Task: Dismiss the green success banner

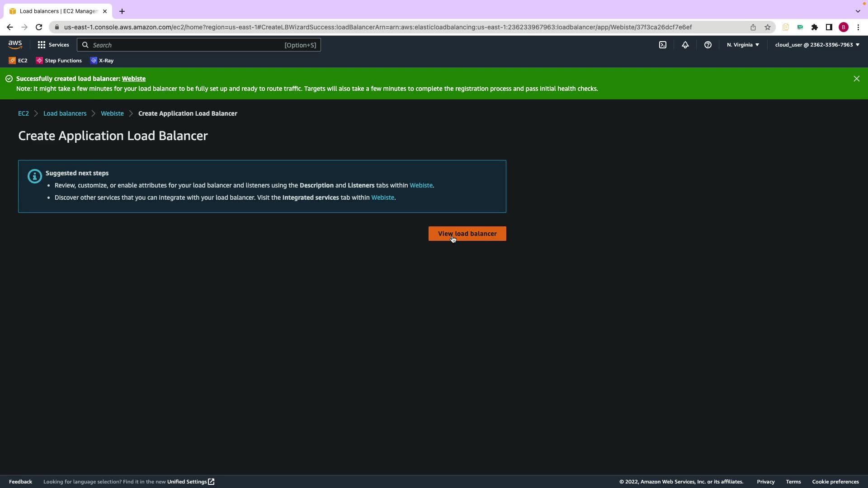Action: tap(856, 79)
